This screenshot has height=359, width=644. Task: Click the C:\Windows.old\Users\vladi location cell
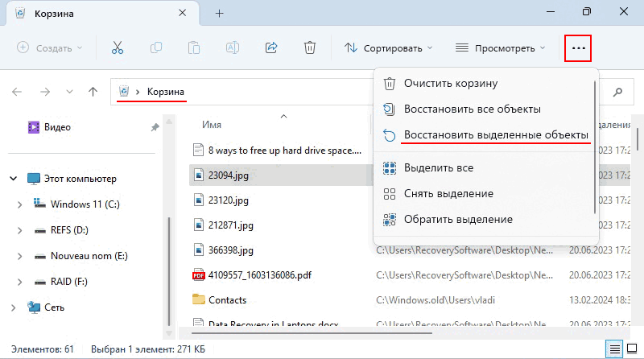pyautogui.click(x=436, y=300)
